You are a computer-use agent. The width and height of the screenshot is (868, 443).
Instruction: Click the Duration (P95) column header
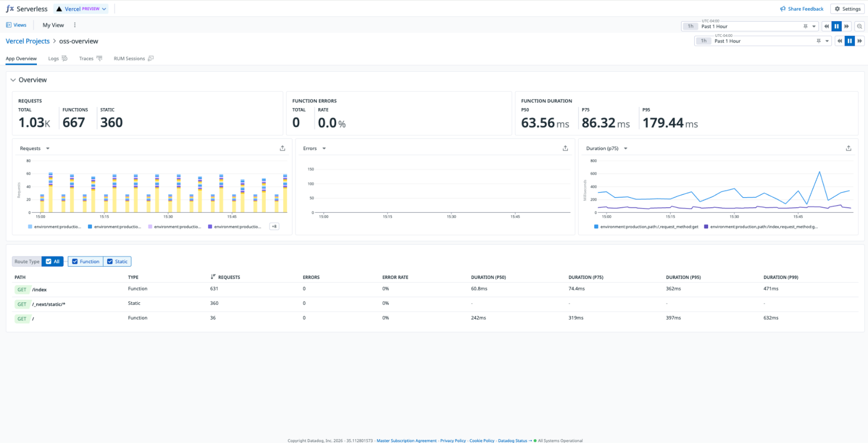(683, 277)
